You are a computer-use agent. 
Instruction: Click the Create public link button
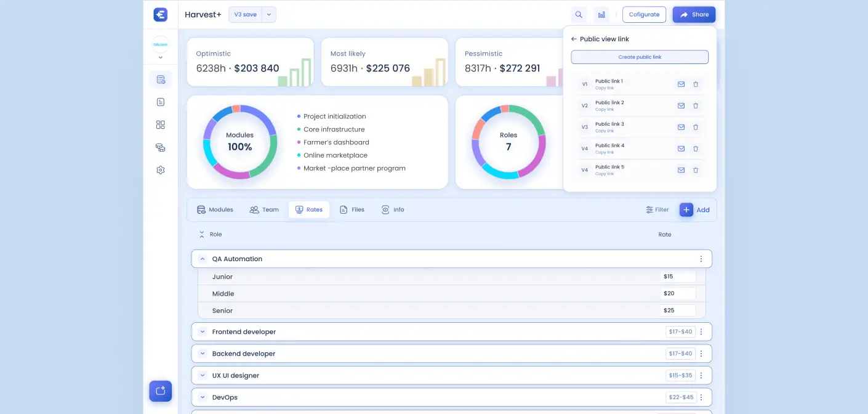coord(640,57)
